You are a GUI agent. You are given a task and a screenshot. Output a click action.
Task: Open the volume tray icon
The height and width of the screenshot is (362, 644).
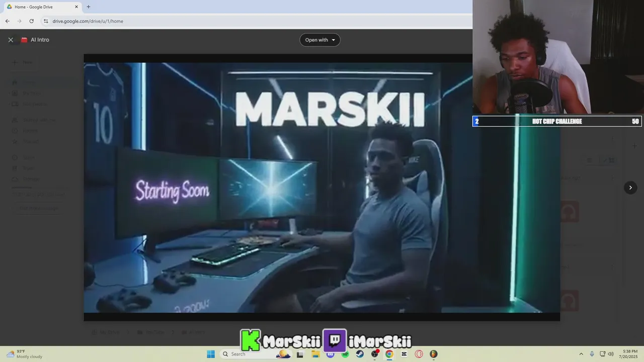(x=611, y=354)
